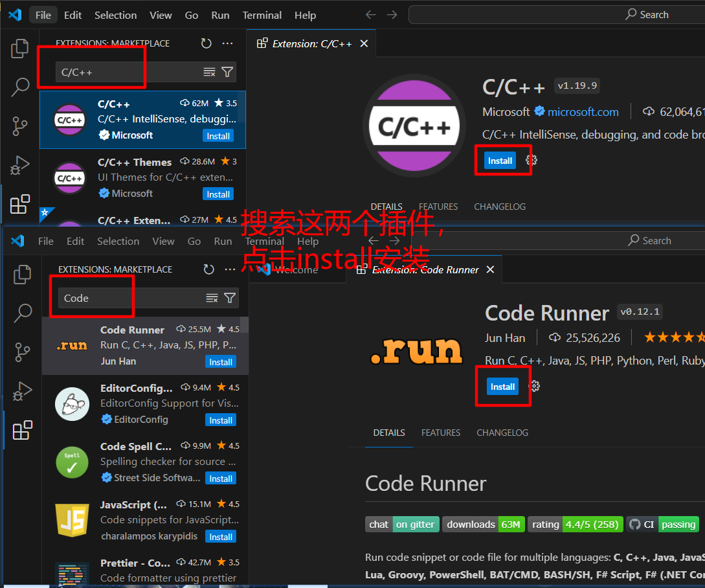
Task: Open More Actions ellipsis in lower Marketplace header
Action: point(230,269)
